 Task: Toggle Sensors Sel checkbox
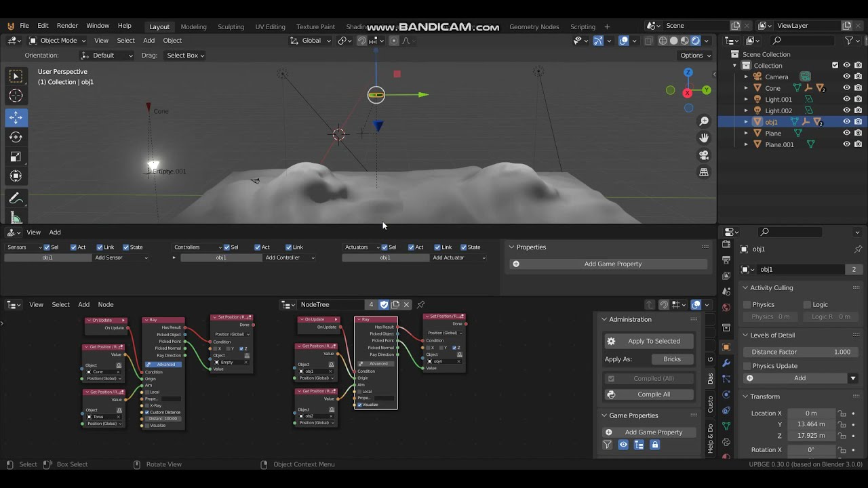tap(47, 247)
